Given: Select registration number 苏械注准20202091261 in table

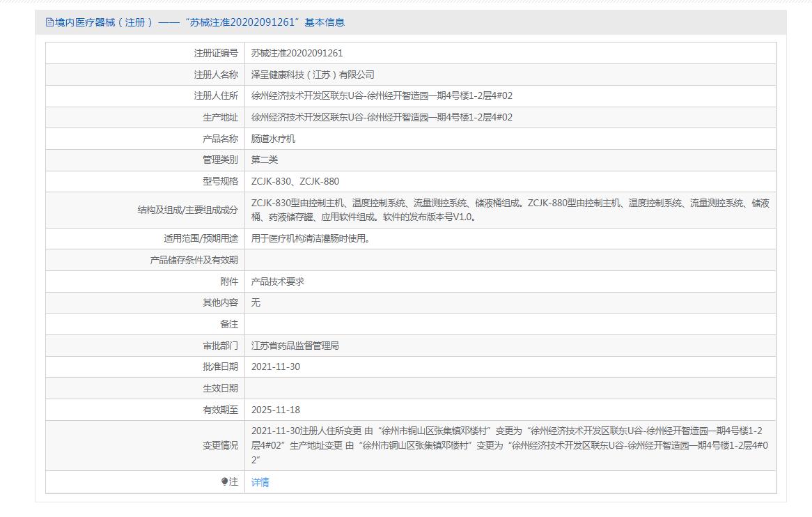Looking at the screenshot, I should [297, 53].
